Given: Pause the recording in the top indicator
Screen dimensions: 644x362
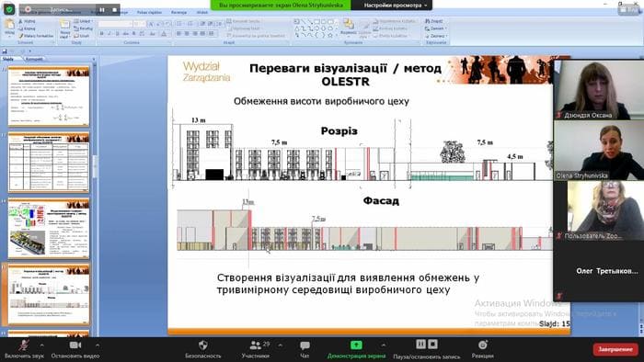Looking at the screenshot, I should [x=102, y=9].
